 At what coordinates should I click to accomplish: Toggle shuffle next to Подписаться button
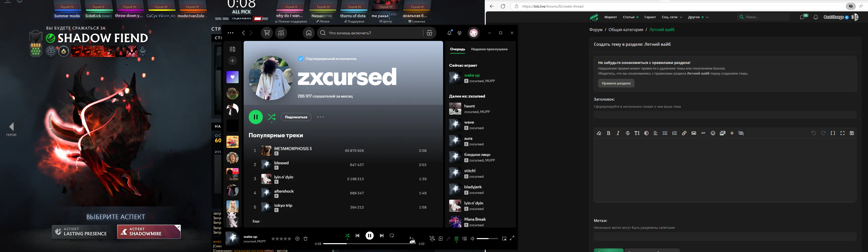click(x=272, y=117)
